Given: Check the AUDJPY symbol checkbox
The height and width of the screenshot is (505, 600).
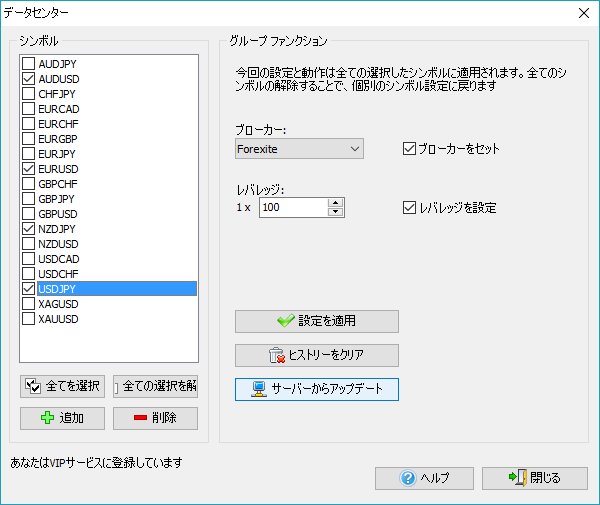Looking at the screenshot, I should (x=29, y=63).
